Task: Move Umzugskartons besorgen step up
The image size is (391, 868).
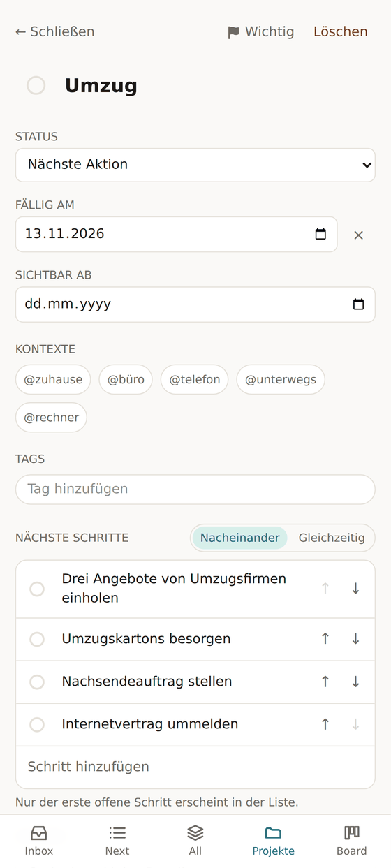Action: tap(325, 639)
